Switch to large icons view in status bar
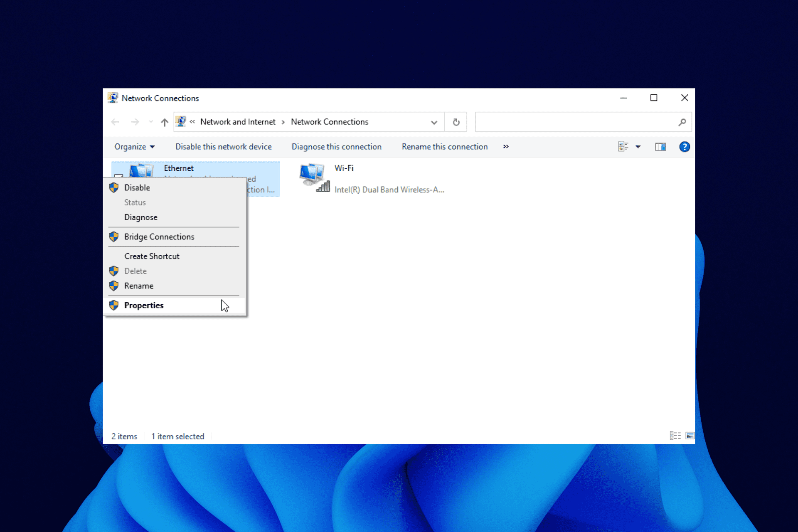This screenshot has width=798, height=532. click(690, 436)
